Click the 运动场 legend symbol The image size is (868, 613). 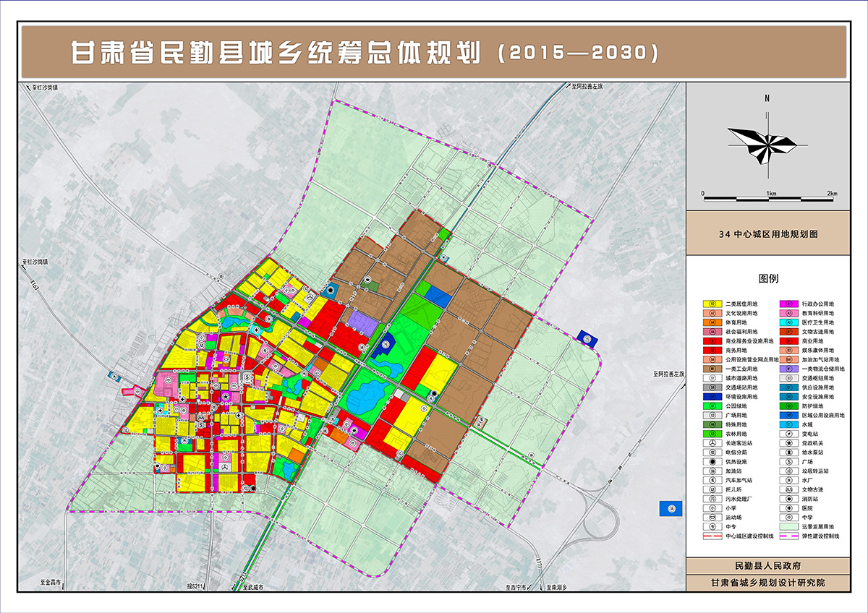tap(712, 518)
